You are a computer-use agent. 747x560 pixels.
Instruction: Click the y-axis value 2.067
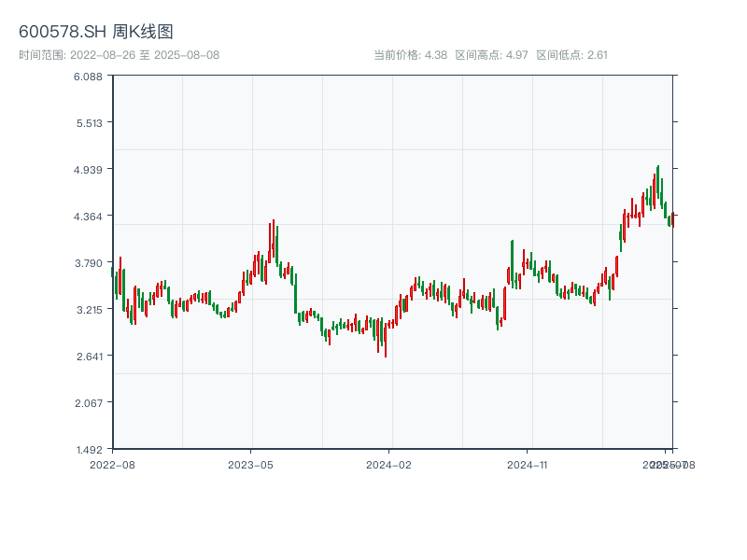pos(89,403)
